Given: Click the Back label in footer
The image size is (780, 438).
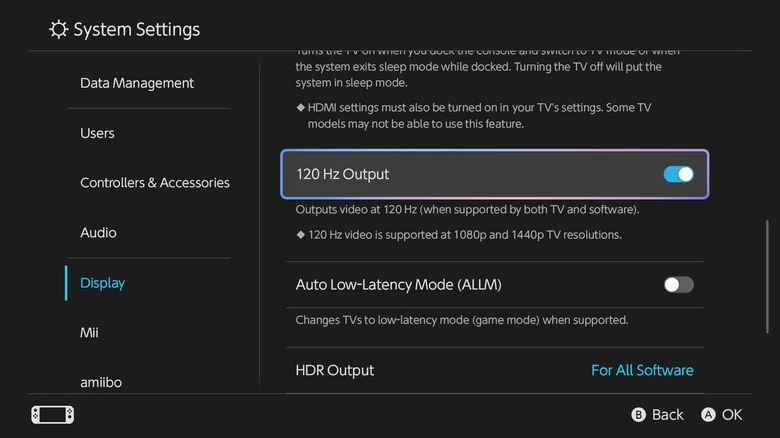Looking at the screenshot, I should pos(667,414).
